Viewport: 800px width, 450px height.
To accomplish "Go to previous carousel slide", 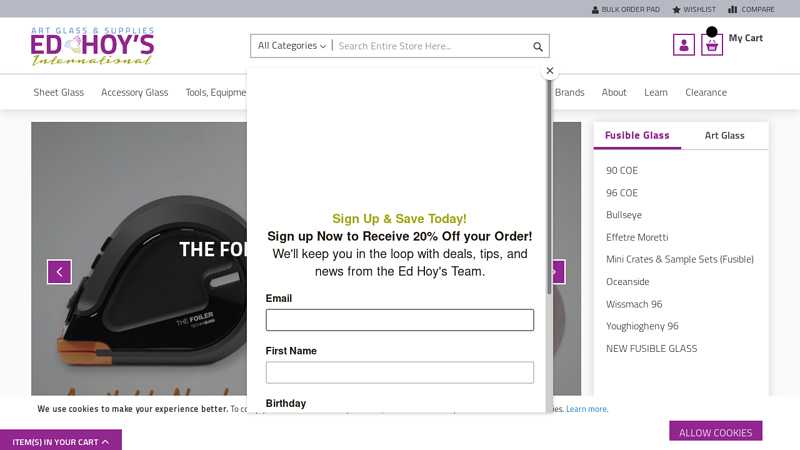I will tap(59, 272).
